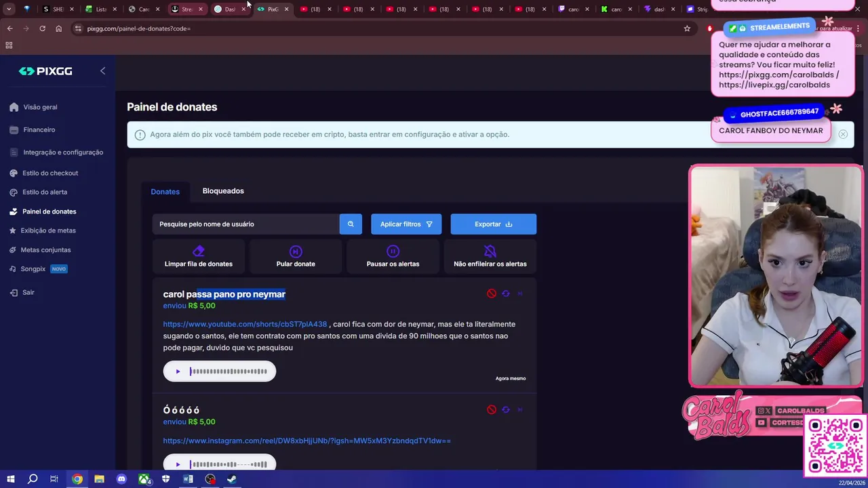
Task: Open the browser home page
Action: click(58, 28)
